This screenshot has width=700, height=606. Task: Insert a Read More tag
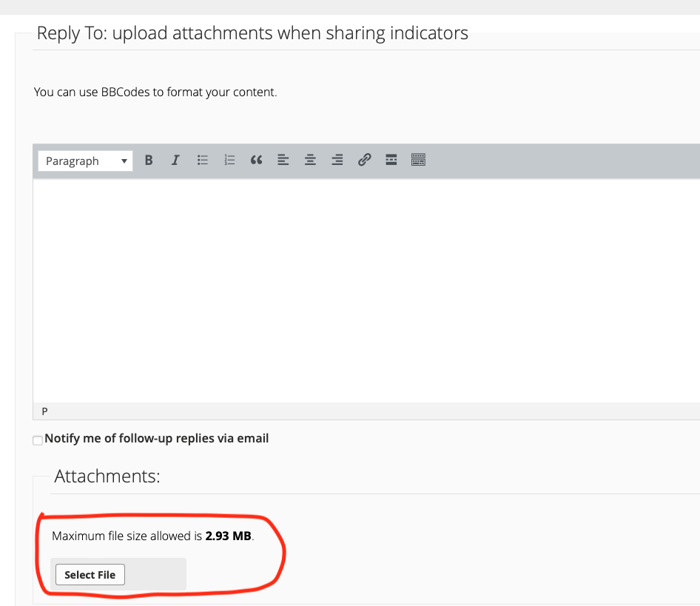pyautogui.click(x=391, y=160)
